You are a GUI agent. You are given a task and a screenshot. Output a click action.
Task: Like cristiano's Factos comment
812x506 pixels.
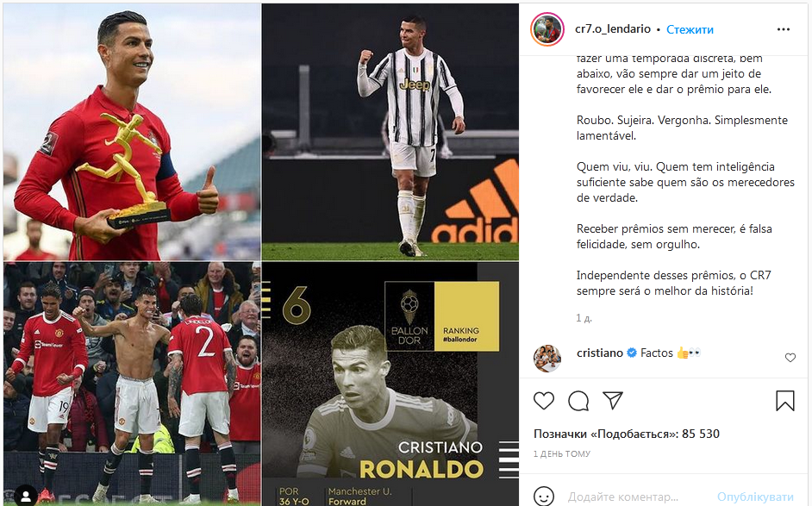(x=790, y=358)
